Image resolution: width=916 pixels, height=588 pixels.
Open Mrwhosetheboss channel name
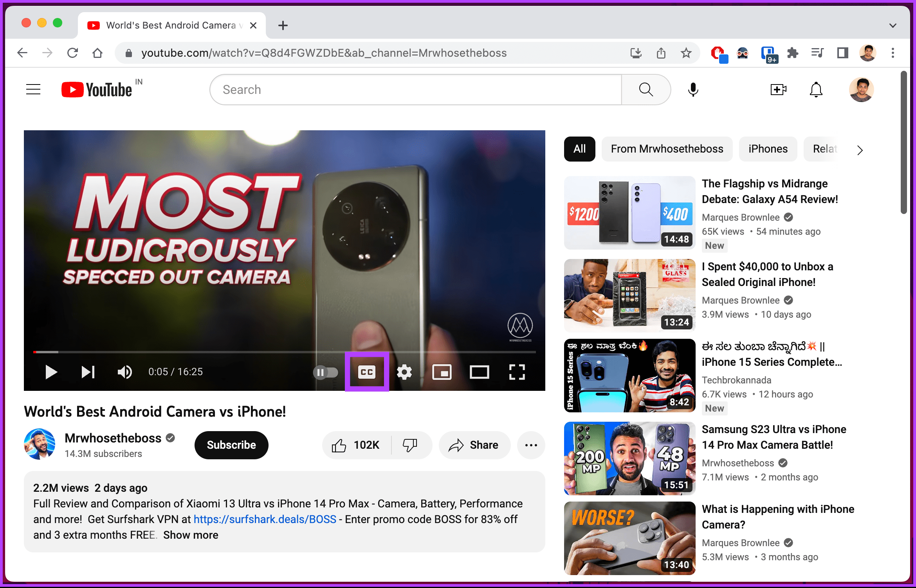point(113,438)
